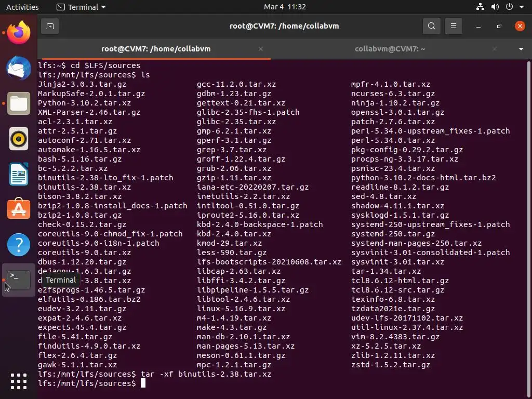Screen dimensions: 532x399
Task: Click mpfr-4.1.0.tar.xz filename
Action: click(x=391, y=84)
